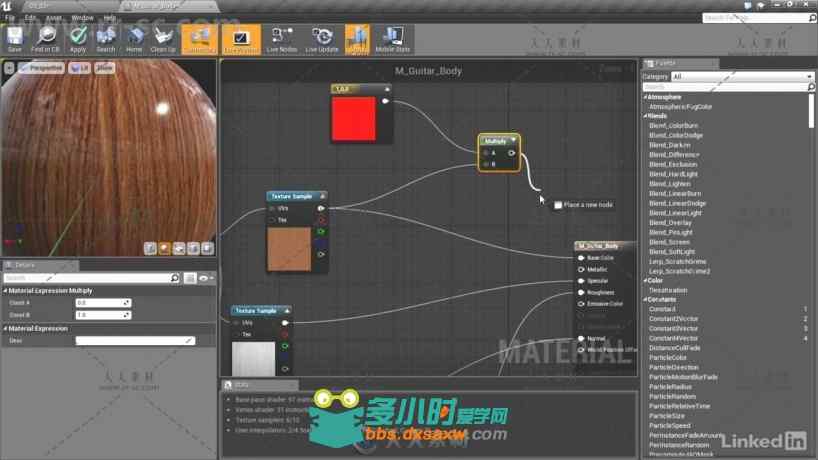Image resolution: width=818 pixels, height=460 pixels.
Task: Enable Live Nodes in the toolbar
Action: [x=281, y=40]
